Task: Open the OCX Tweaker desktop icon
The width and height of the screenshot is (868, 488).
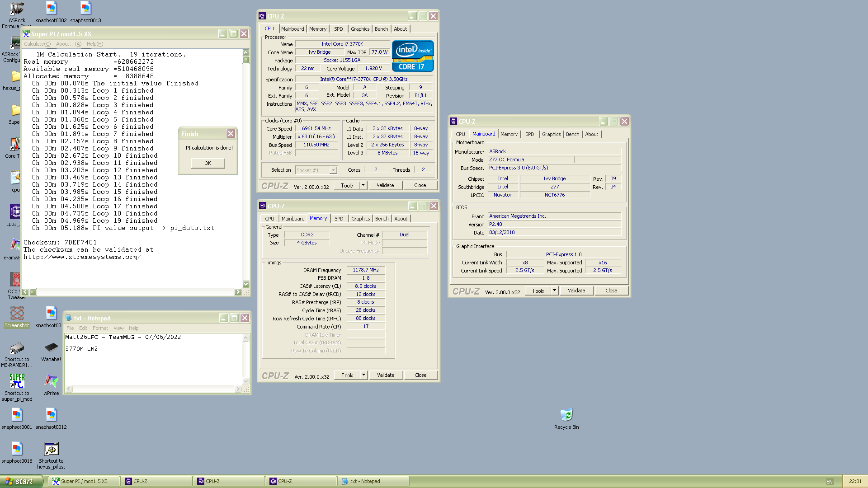Action: click(15, 286)
